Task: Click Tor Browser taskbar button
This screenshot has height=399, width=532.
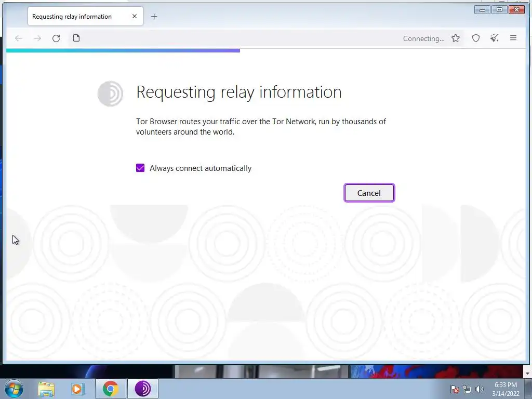Action: 143,389
